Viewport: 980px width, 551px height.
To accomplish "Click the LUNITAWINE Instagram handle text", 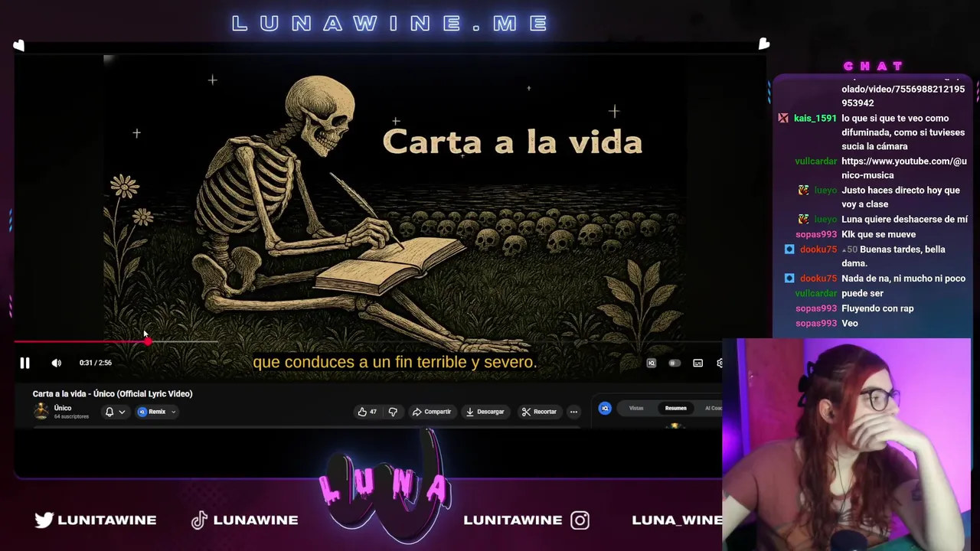I will click(x=513, y=520).
